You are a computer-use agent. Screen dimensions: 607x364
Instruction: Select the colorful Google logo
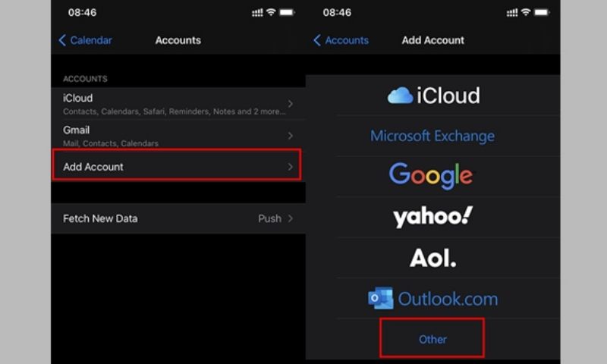click(x=431, y=175)
